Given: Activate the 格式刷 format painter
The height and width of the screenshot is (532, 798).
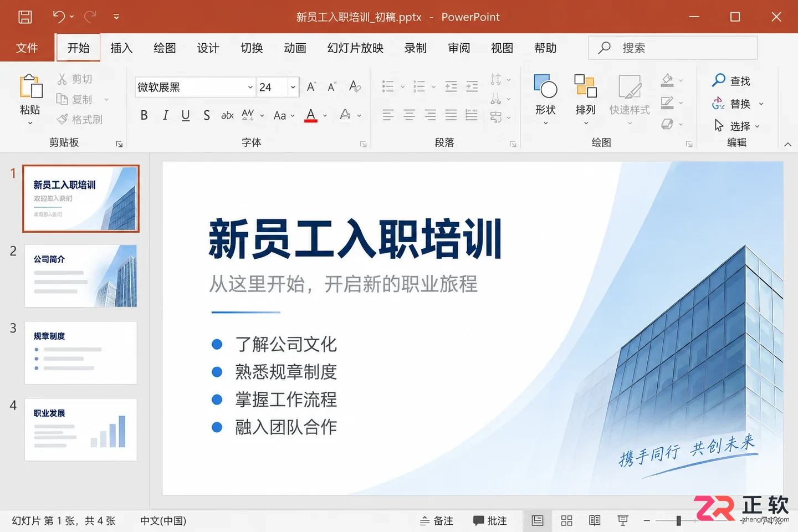Looking at the screenshot, I should pos(80,119).
